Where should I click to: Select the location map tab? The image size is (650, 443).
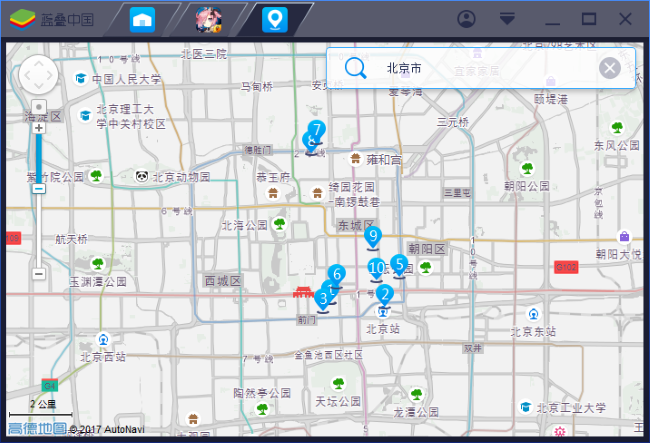[275, 19]
